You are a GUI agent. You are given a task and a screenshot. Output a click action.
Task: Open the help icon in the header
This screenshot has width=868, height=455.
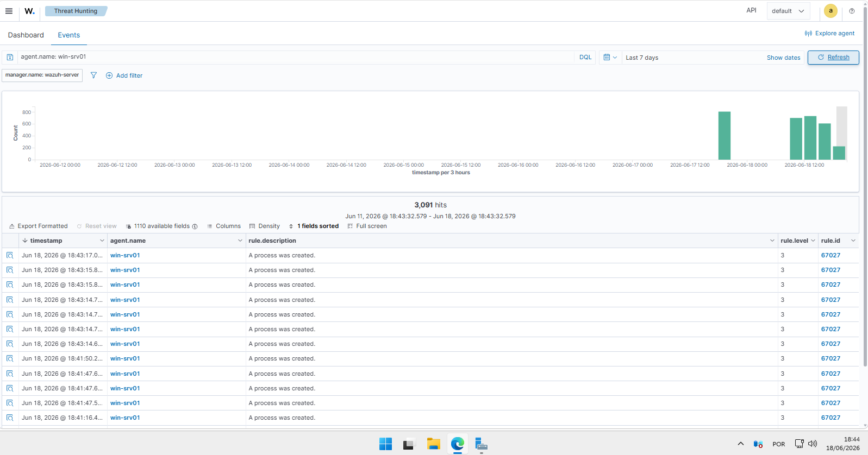pyautogui.click(x=852, y=11)
